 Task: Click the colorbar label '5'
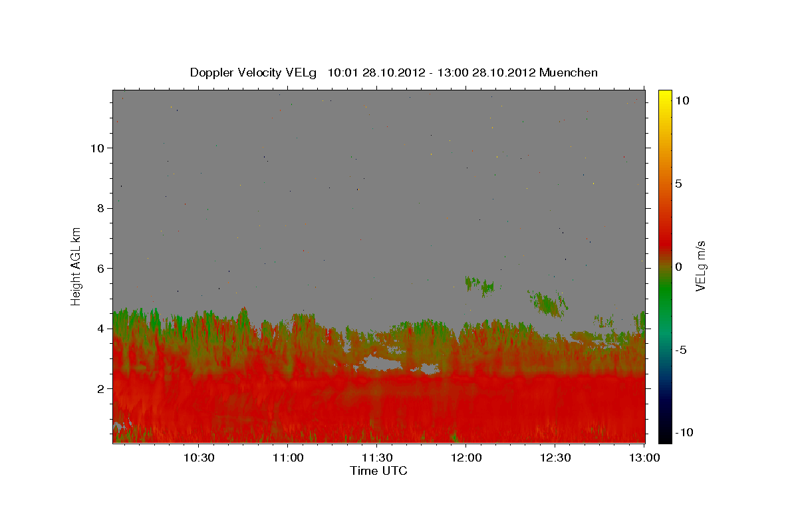(678, 184)
